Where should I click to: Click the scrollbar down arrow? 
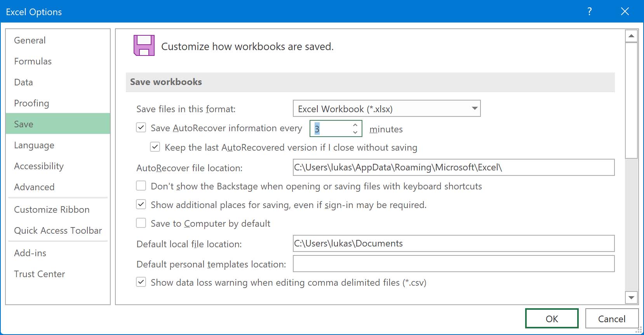click(x=631, y=298)
